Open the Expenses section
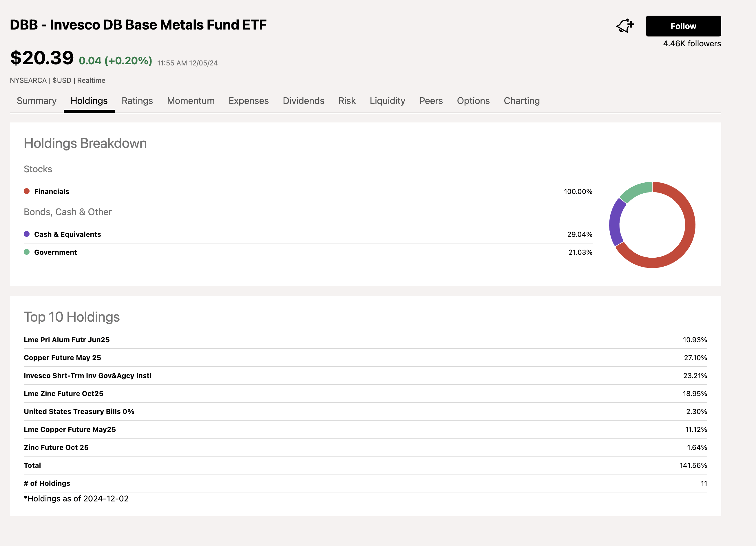The image size is (756, 546). click(249, 101)
